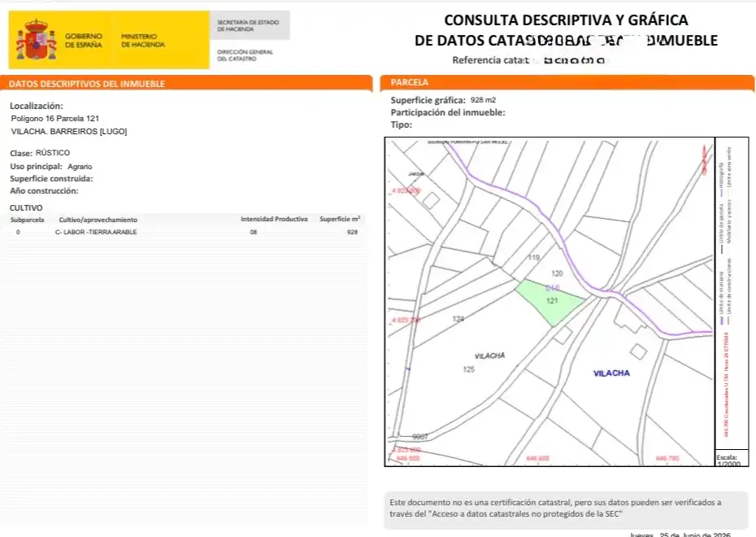Click the 'Escala: 1/2000' box

click(731, 460)
